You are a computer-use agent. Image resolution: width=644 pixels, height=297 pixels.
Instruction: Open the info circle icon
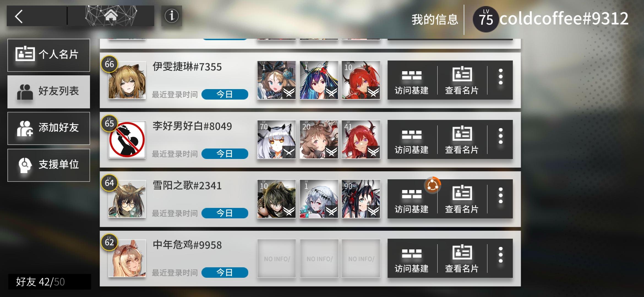[x=171, y=16]
